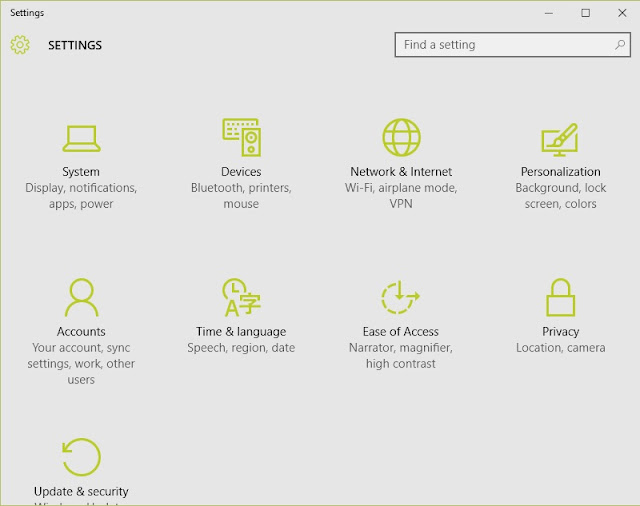Select the Accounts label
Image resolution: width=640 pixels, height=506 pixels.
tap(81, 331)
